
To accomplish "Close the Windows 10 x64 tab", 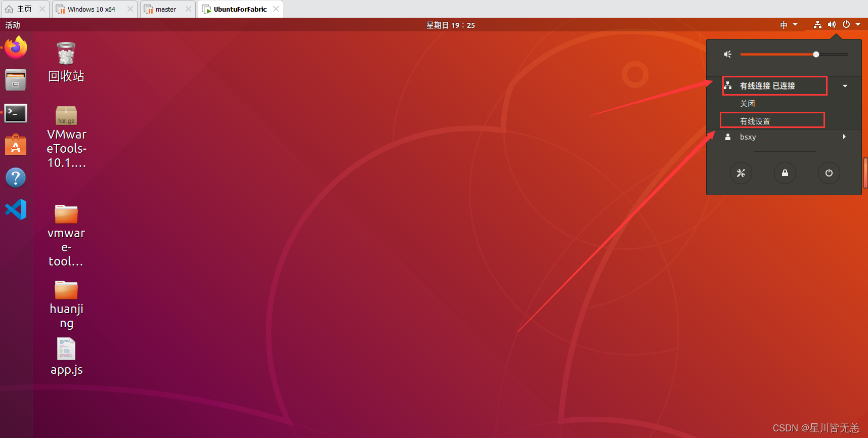I will [130, 9].
